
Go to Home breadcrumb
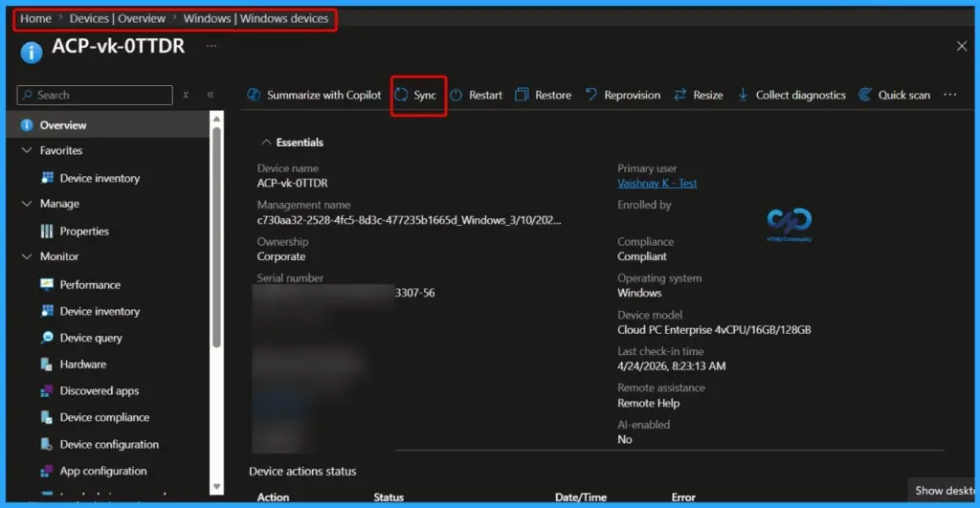coord(35,19)
